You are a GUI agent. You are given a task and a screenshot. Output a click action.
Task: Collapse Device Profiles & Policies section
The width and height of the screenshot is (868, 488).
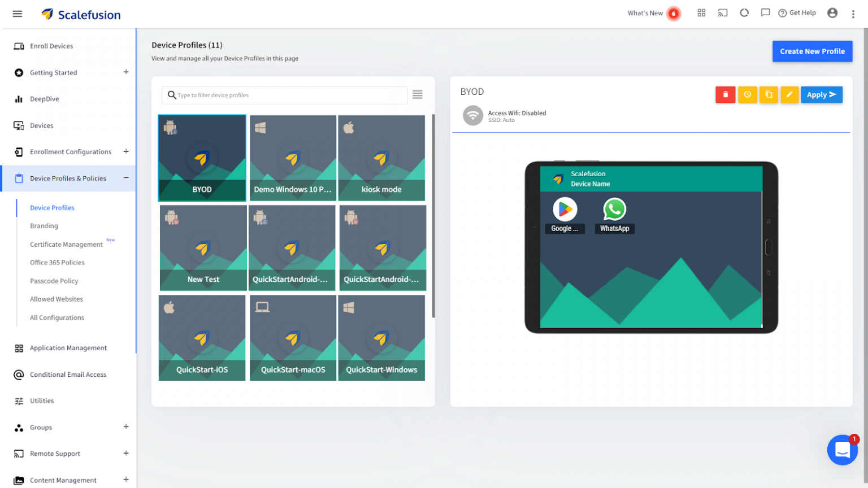coord(126,178)
